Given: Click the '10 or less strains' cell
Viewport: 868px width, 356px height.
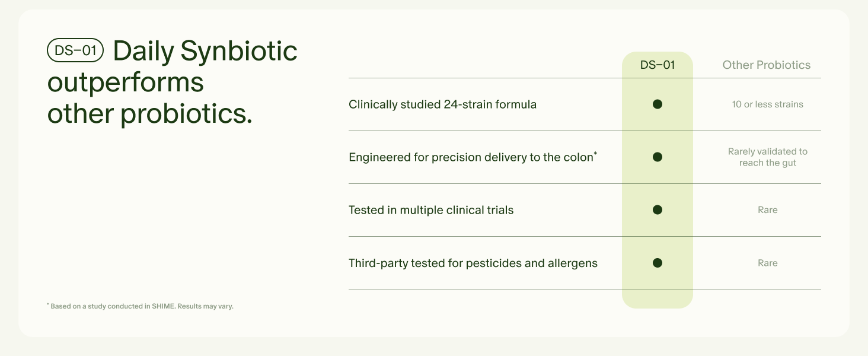Looking at the screenshot, I should [x=767, y=104].
